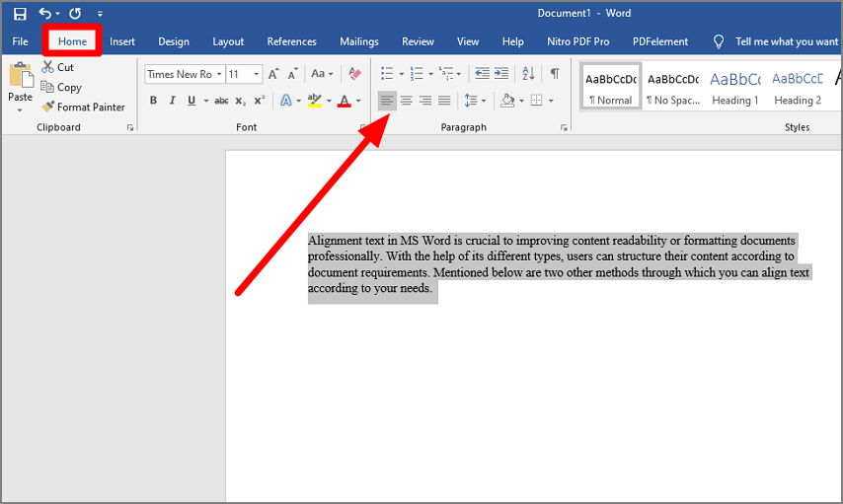Apply text effects and typography

point(286,101)
